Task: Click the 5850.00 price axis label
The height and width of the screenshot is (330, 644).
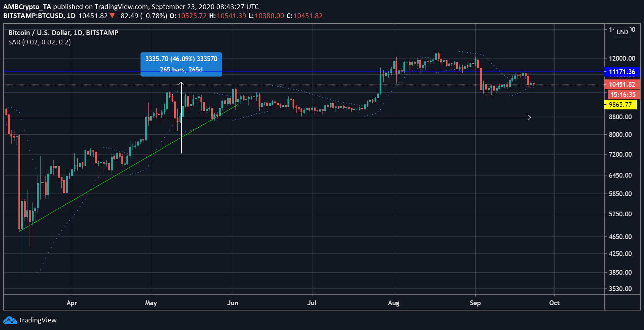Action: point(620,194)
